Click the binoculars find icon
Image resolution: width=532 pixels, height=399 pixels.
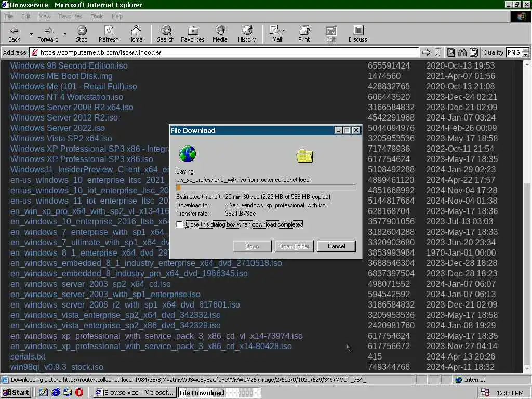coord(462,52)
